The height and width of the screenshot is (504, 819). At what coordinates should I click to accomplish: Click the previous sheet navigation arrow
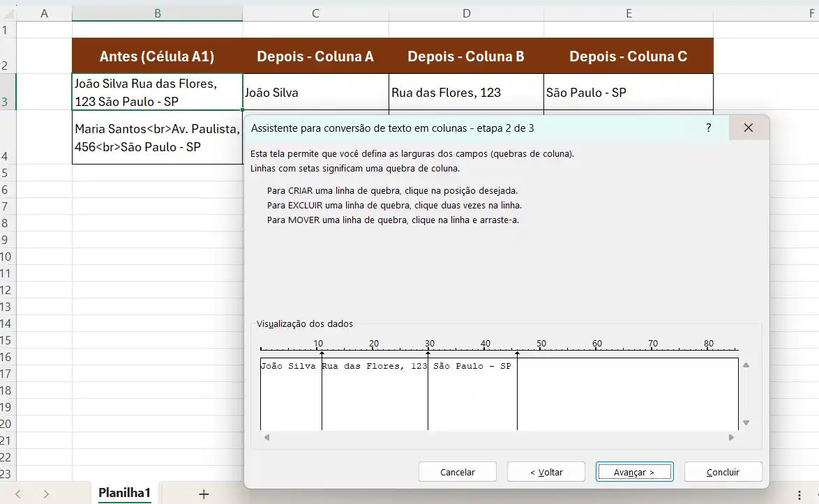(x=18, y=494)
